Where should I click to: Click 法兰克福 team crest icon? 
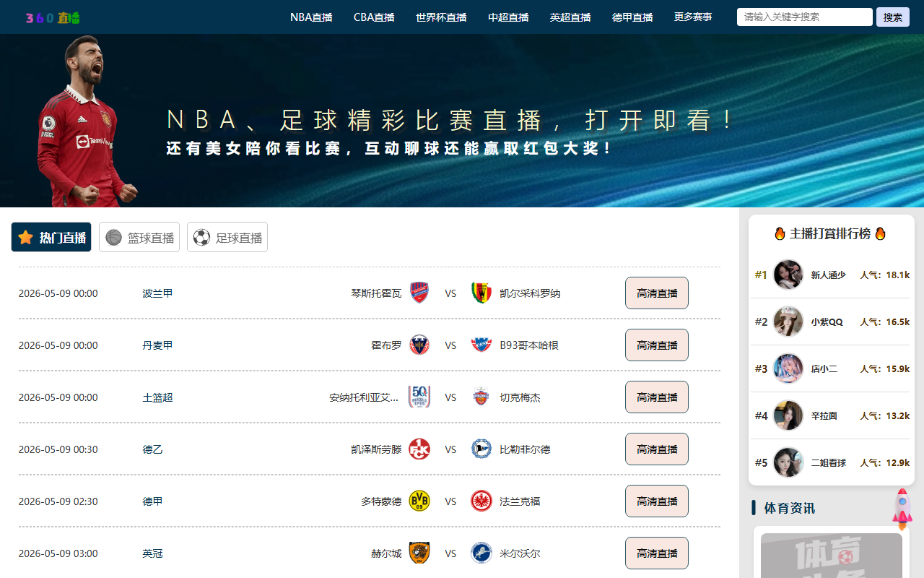tap(481, 501)
